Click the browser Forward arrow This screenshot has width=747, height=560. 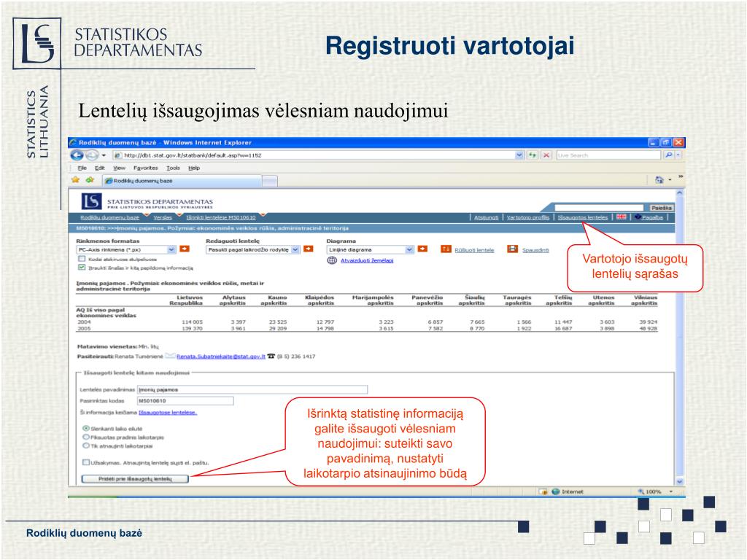pos(92,155)
